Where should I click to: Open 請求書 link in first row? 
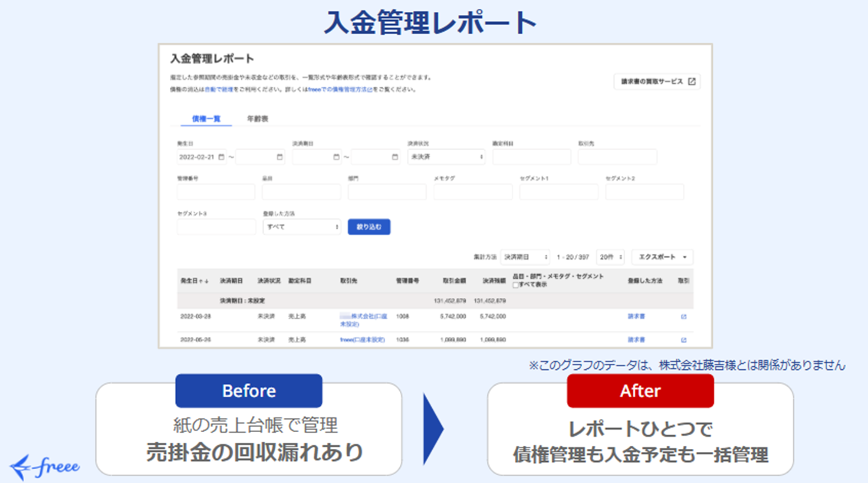pos(636,316)
